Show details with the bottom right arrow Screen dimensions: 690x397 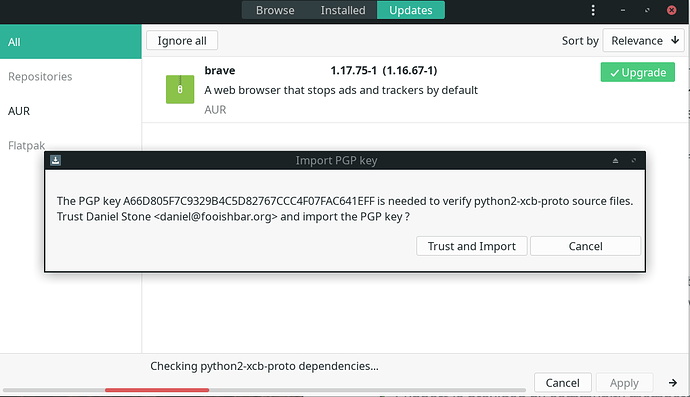click(x=672, y=383)
